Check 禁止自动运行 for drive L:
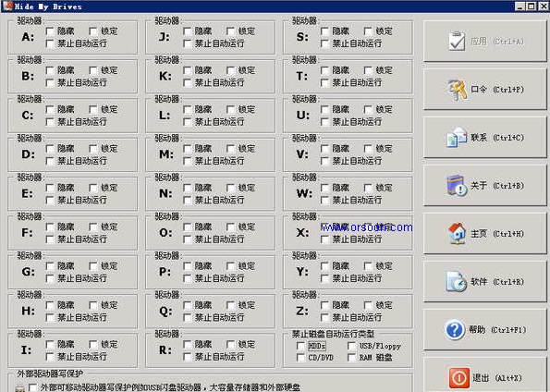Viewport: 550px width, 392px height. click(x=188, y=122)
